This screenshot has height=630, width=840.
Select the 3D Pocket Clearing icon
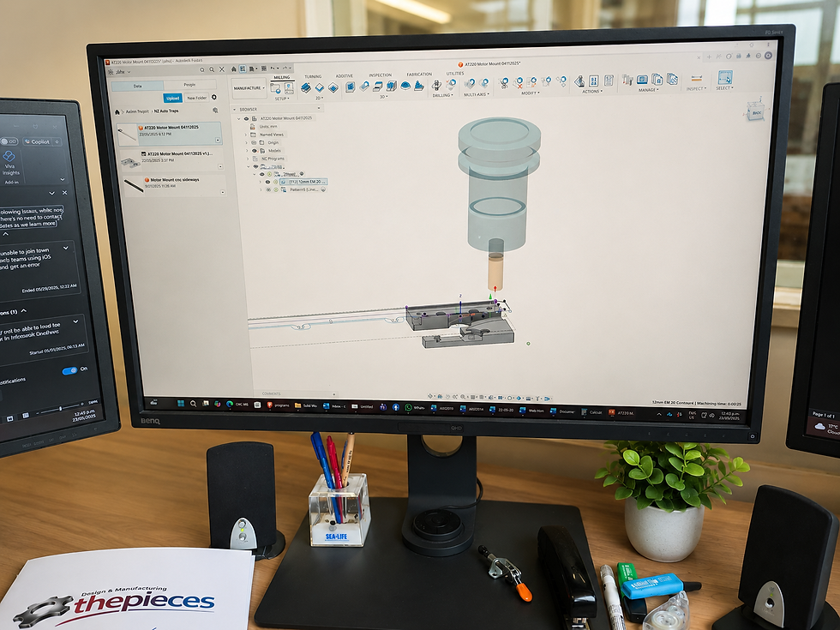point(364,87)
